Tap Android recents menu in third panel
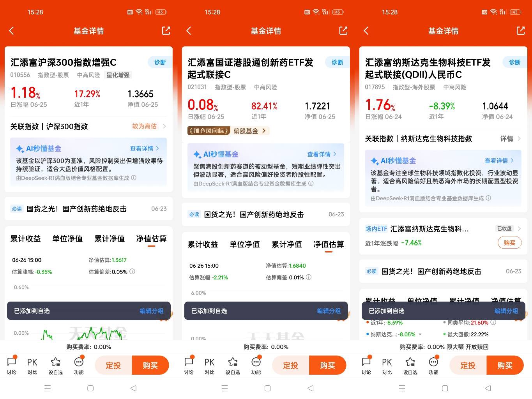Screen dimensions: 532x399 402,388
